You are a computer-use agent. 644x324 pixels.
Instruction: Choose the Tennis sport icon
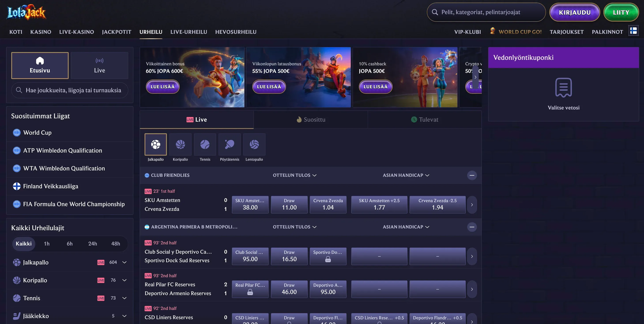(x=205, y=144)
